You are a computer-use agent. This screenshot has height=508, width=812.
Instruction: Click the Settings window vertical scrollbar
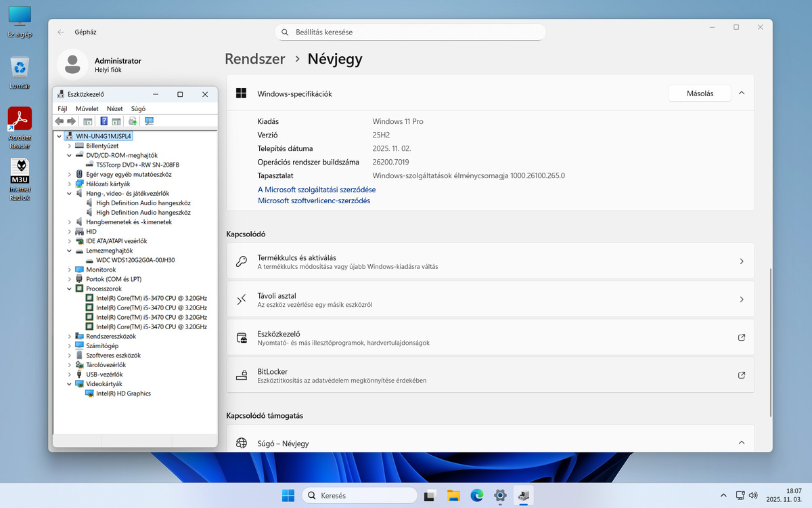(x=770, y=343)
